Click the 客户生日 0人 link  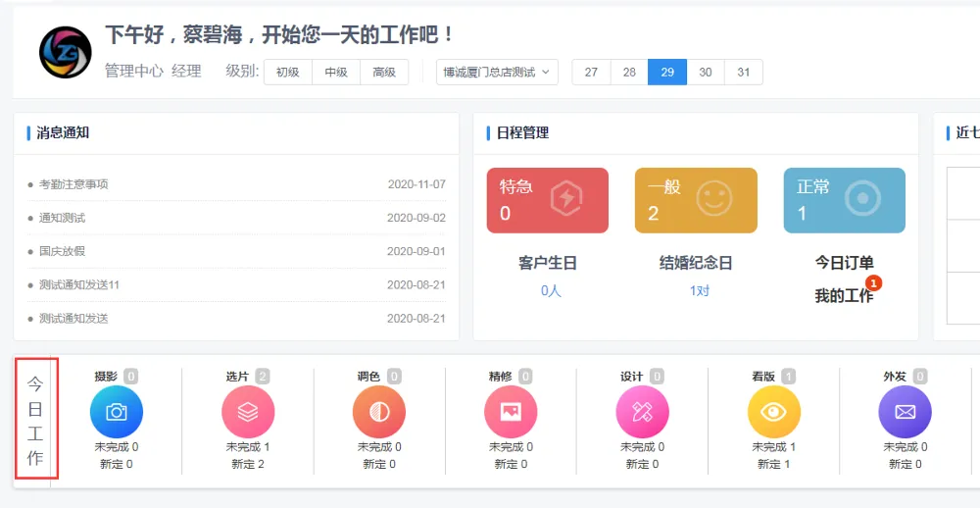(551, 291)
